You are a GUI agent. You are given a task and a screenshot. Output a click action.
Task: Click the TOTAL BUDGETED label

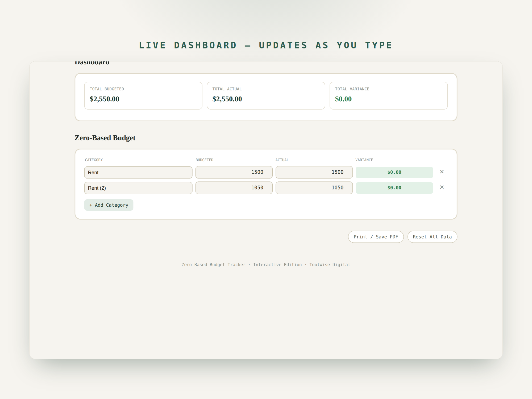(107, 89)
